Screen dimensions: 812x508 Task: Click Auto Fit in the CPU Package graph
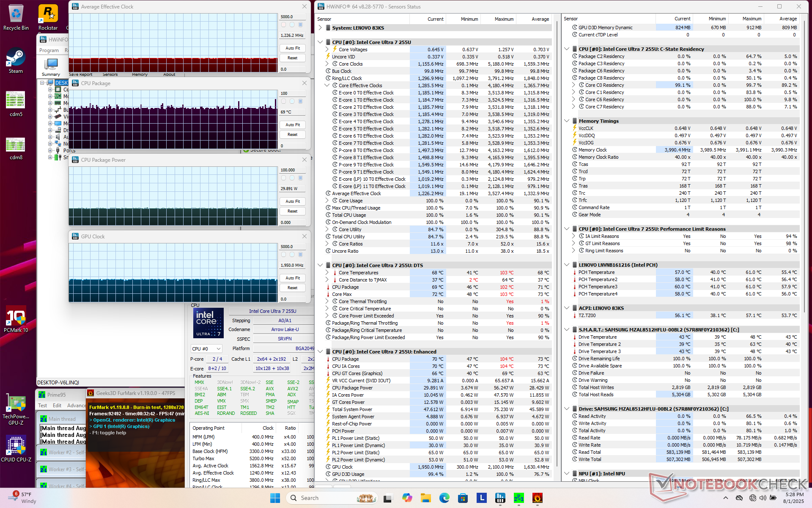292,125
